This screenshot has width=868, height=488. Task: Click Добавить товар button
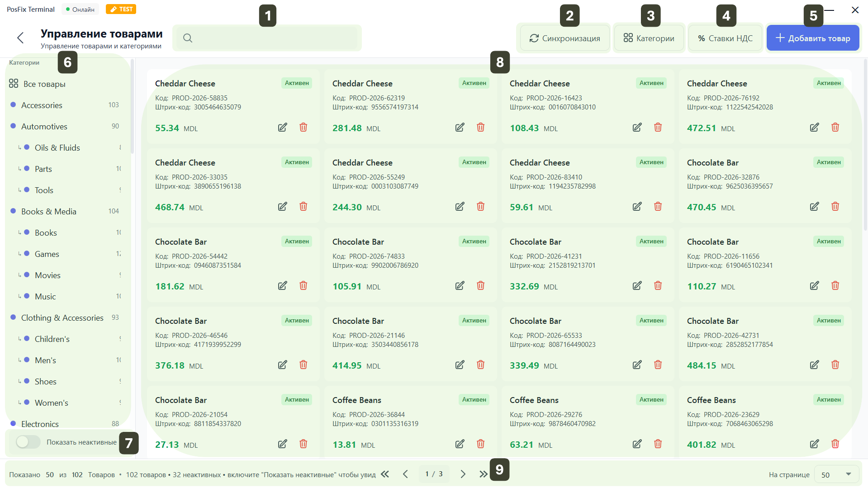click(813, 38)
